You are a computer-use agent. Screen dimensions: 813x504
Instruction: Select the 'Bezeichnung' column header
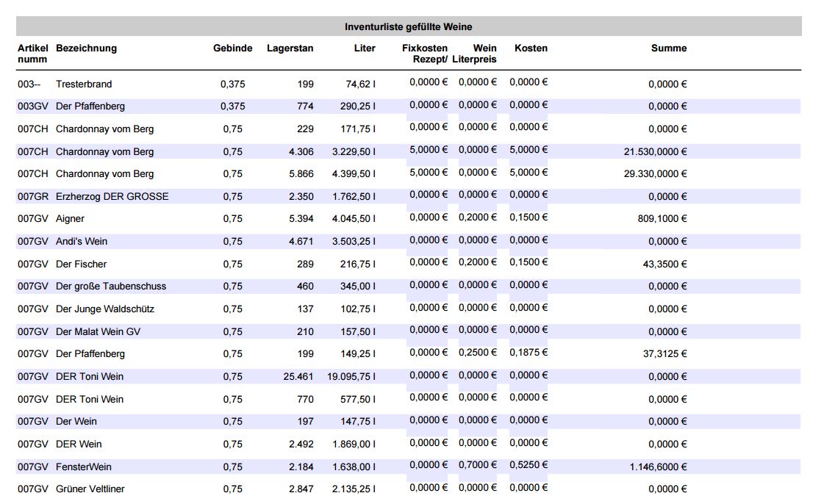pyautogui.click(x=86, y=48)
